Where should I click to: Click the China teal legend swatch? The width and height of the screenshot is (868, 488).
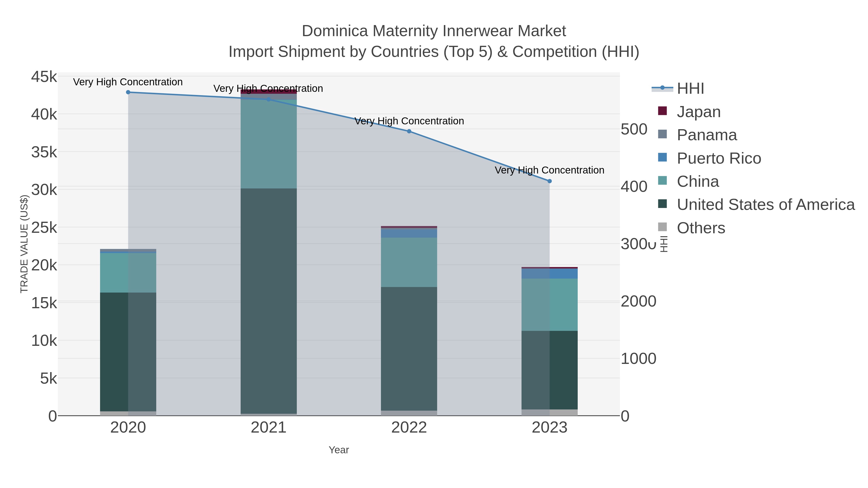[663, 180]
